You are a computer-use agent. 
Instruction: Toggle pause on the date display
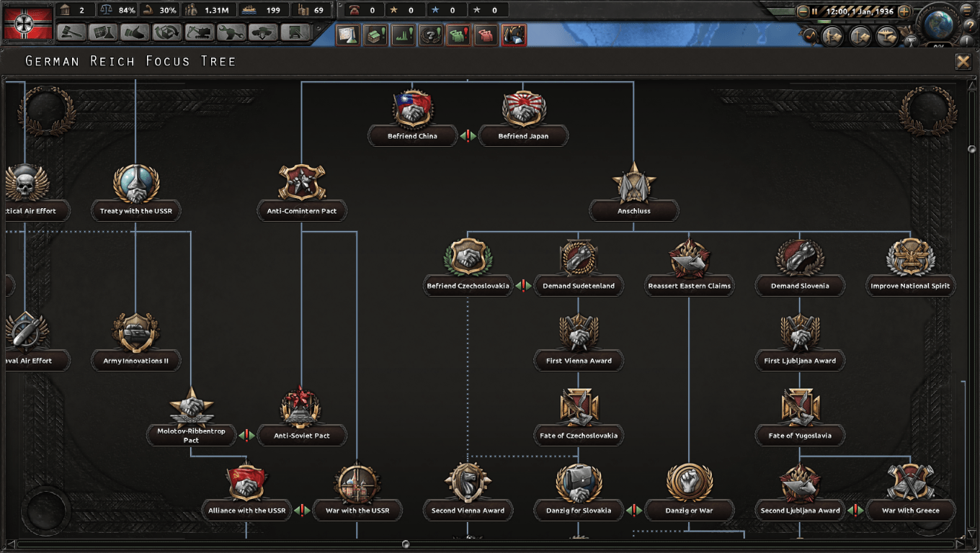coord(853,12)
